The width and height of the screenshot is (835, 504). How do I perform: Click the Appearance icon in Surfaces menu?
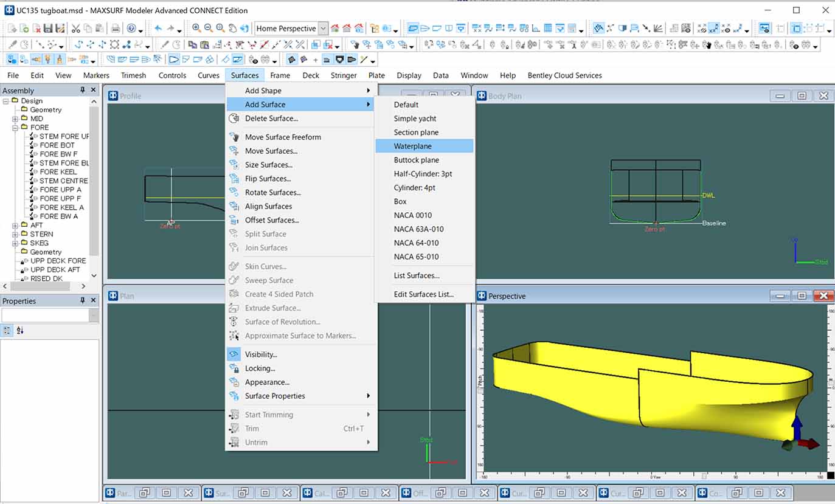(x=234, y=382)
